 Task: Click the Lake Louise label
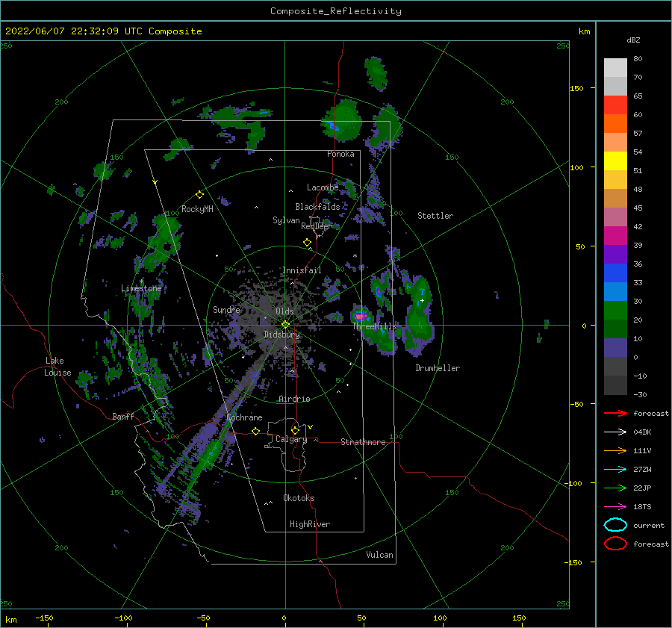[x=58, y=367]
